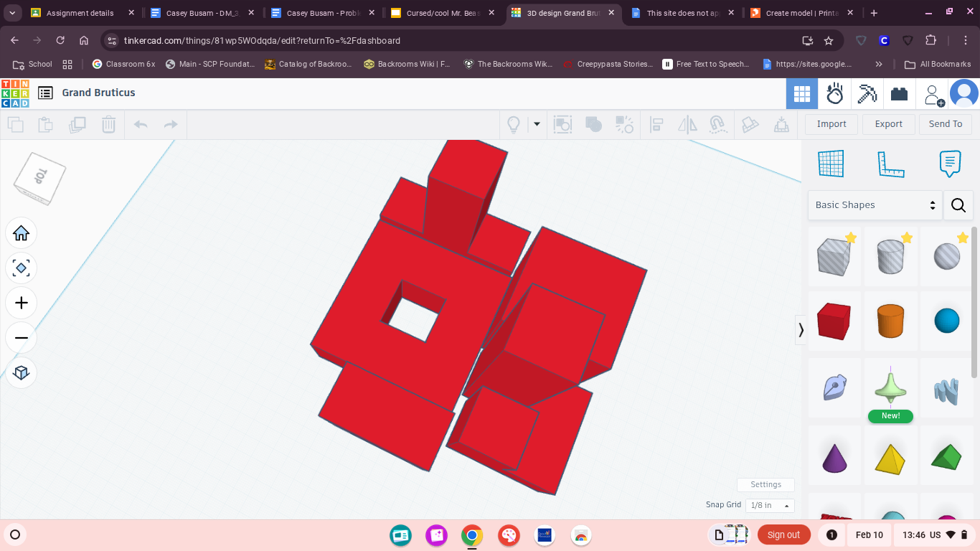Toggle favorite star on striped cylinder hole

pyautogui.click(x=907, y=237)
